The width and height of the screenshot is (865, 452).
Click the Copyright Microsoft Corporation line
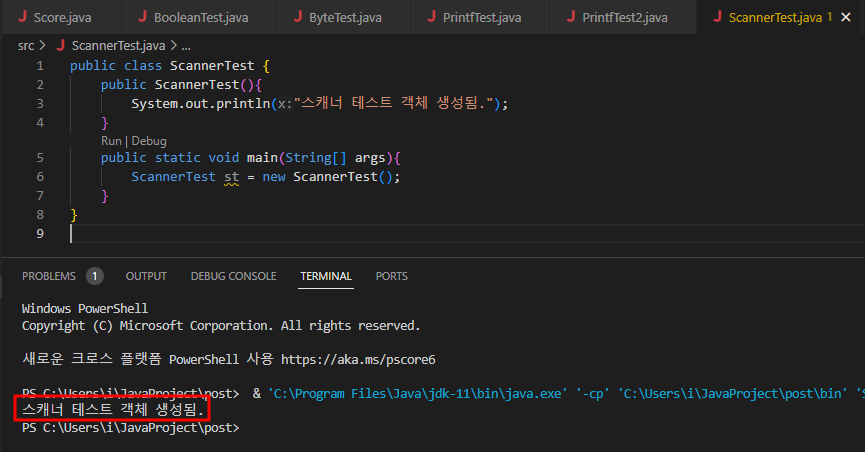(221, 326)
